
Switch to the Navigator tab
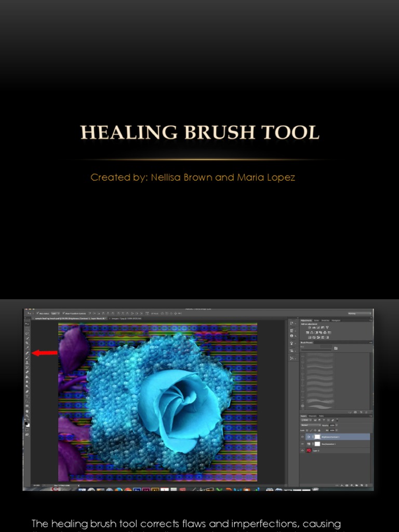pos(336,321)
